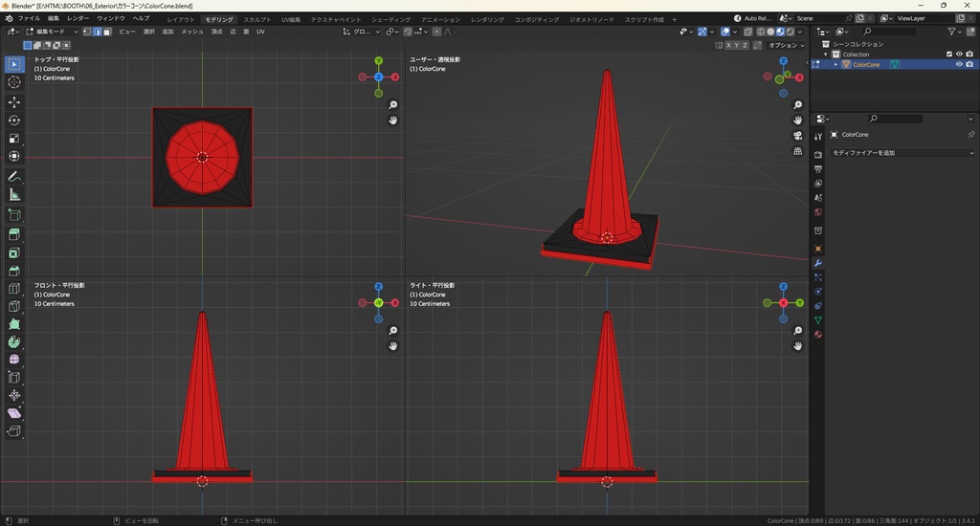This screenshot has height=526, width=980.
Task: Click the camera view icon in the perspective viewport
Action: click(798, 136)
